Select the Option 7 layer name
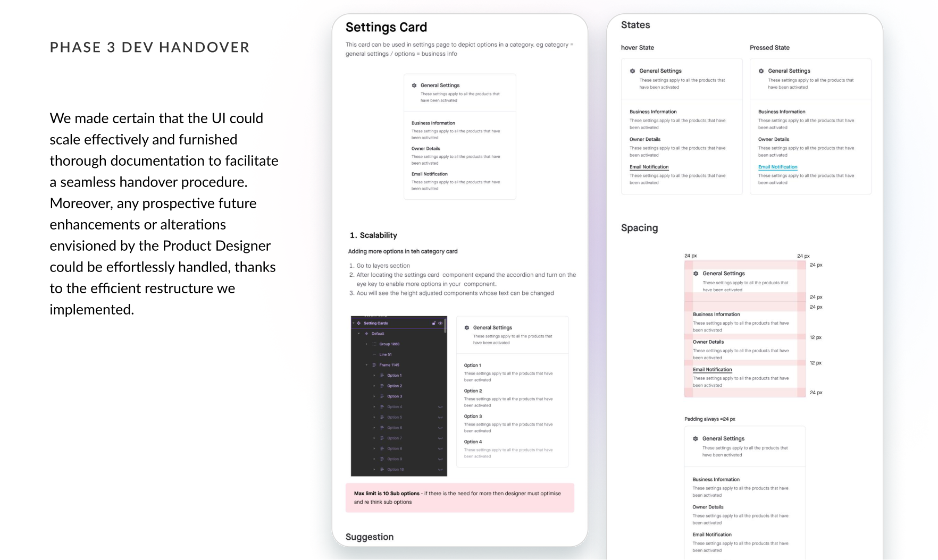 click(395, 438)
